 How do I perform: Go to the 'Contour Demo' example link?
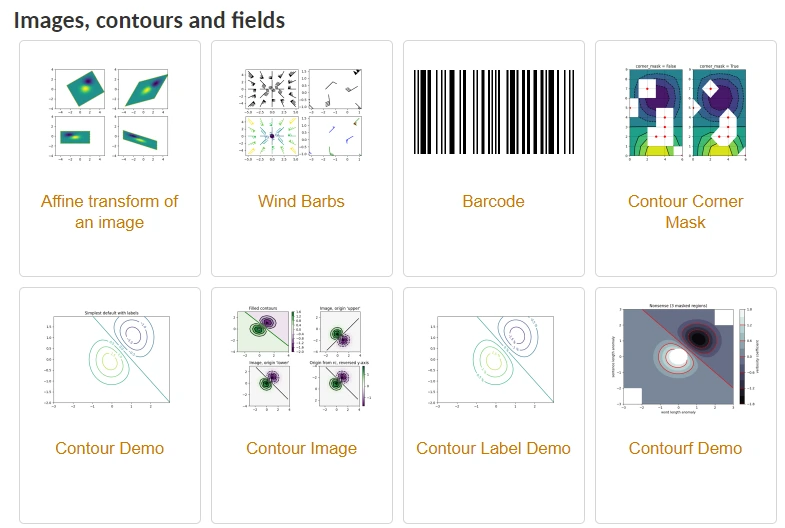[x=110, y=448]
